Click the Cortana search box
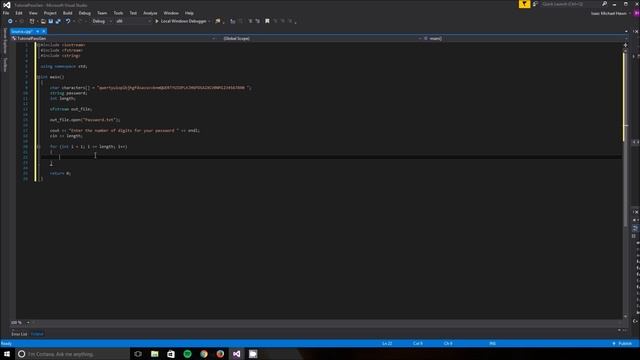The image size is (640, 360). (x=73, y=354)
